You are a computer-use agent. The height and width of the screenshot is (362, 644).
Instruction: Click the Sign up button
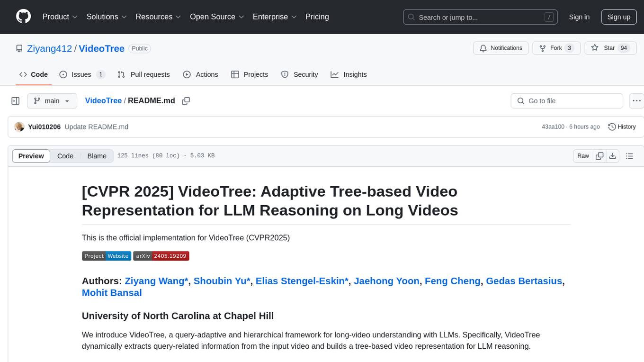619,17
